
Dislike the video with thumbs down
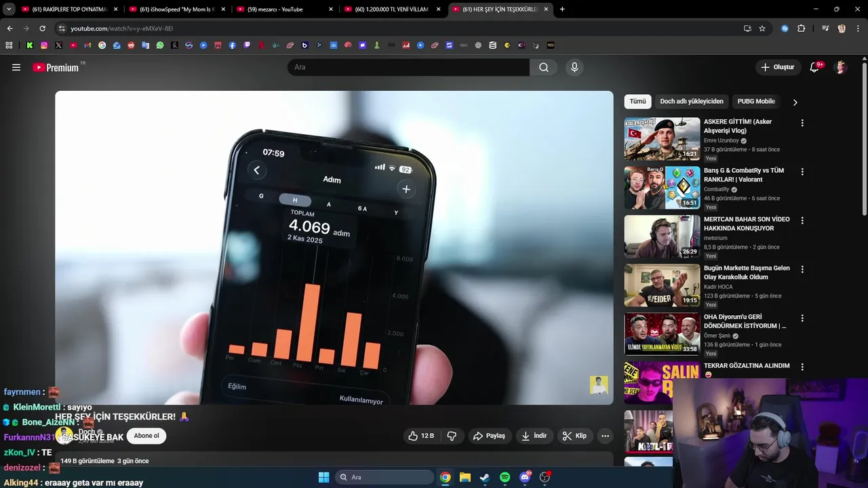[x=452, y=436]
